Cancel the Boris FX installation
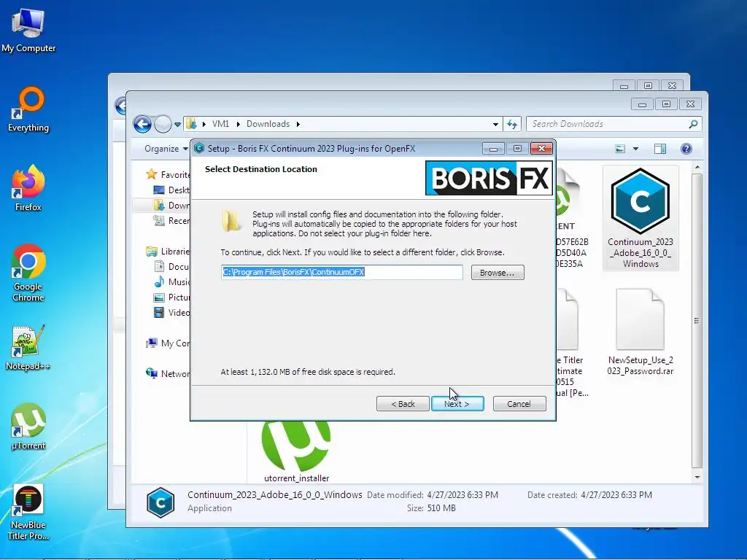This screenshot has width=747, height=560. pos(519,404)
